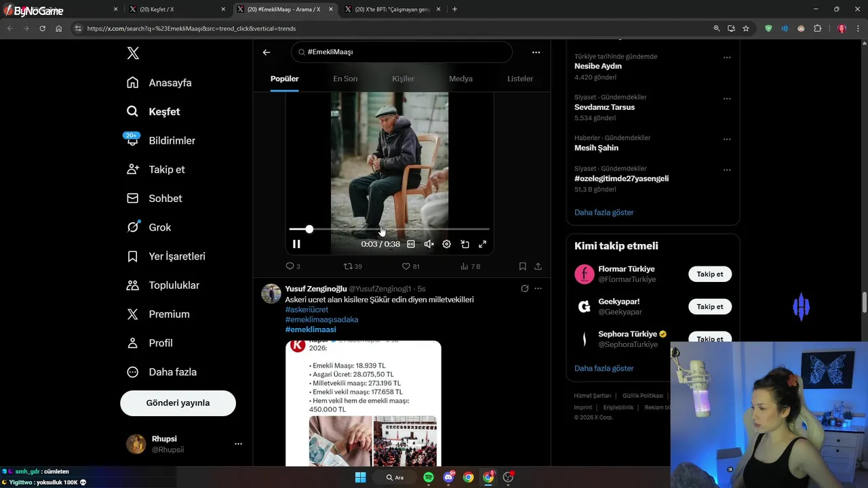
Task: Open video playback settings gear
Action: 447,244
